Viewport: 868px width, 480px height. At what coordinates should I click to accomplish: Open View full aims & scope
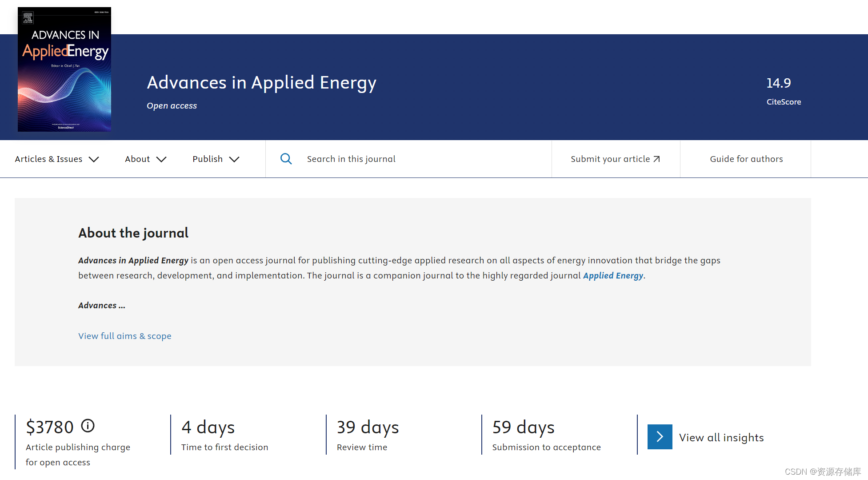pyautogui.click(x=125, y=336)
